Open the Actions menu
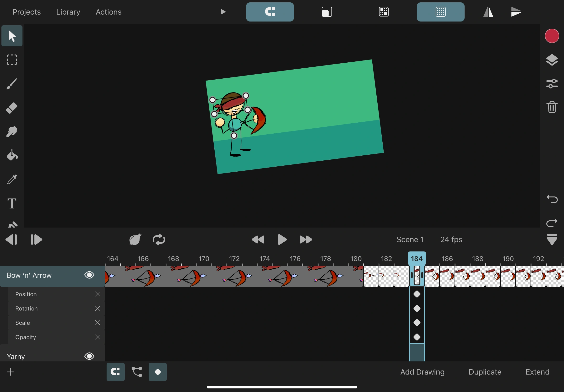Viewport: 564px width, 392px height. (108, 12)
